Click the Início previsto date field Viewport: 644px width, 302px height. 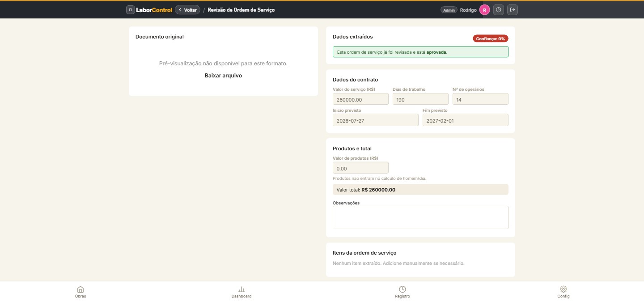point(376,120)
